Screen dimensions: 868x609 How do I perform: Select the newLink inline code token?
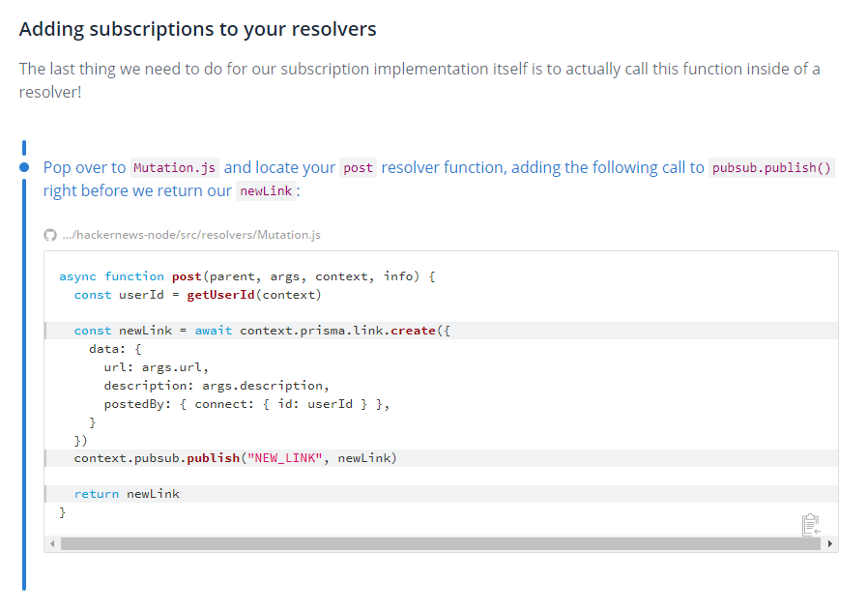266,190
